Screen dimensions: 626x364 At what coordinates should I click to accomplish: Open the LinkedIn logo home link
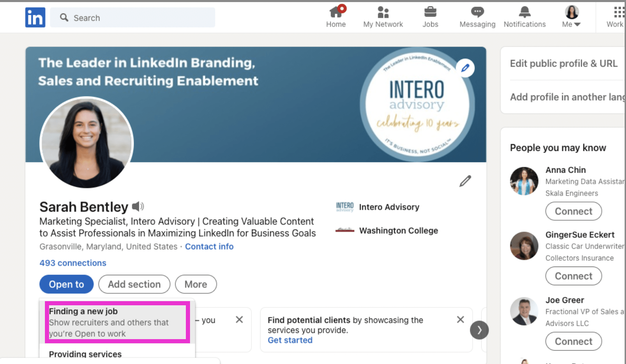(35, 17)
